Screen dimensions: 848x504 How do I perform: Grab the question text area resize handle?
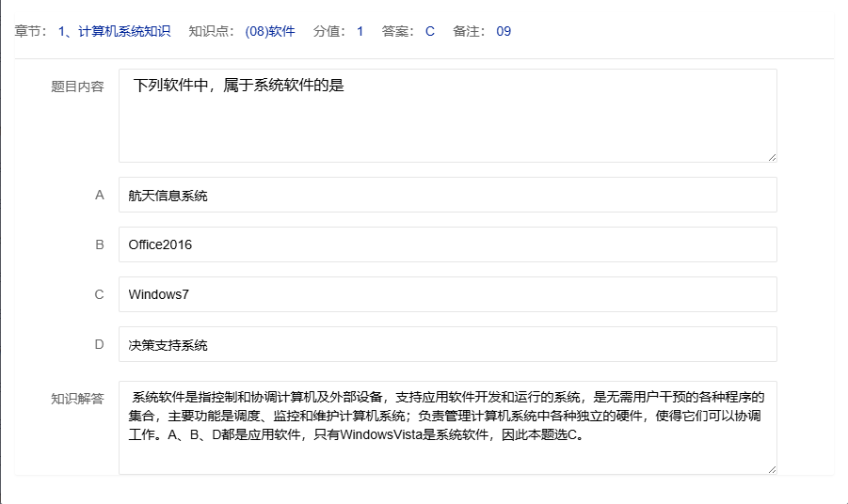(x=772, y=157)
